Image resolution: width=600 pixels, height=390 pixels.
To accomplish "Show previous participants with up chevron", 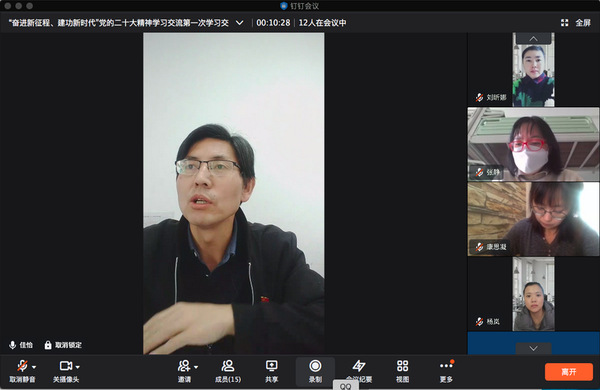I will coord(533,38).
